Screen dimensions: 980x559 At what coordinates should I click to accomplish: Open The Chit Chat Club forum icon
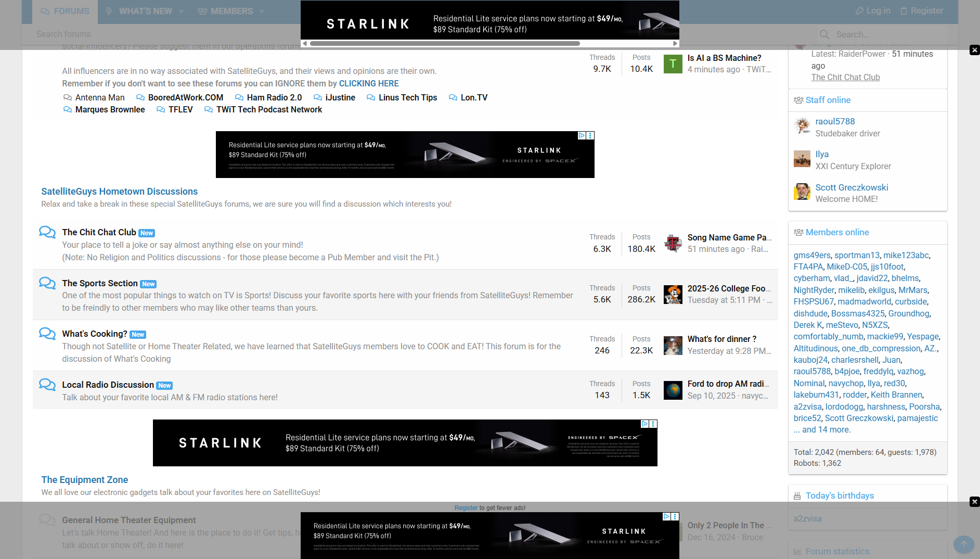click(47, 232)
